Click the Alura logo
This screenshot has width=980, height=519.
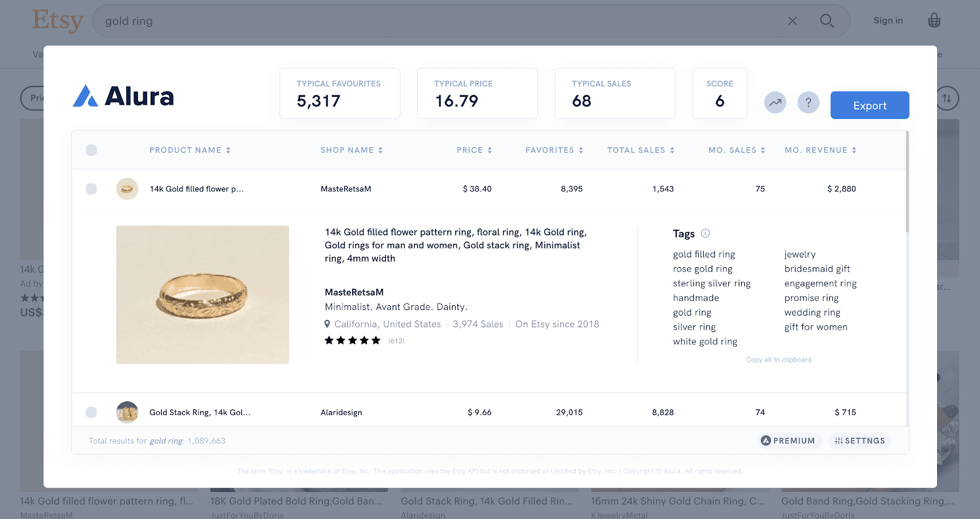click(x=123, y=96)
